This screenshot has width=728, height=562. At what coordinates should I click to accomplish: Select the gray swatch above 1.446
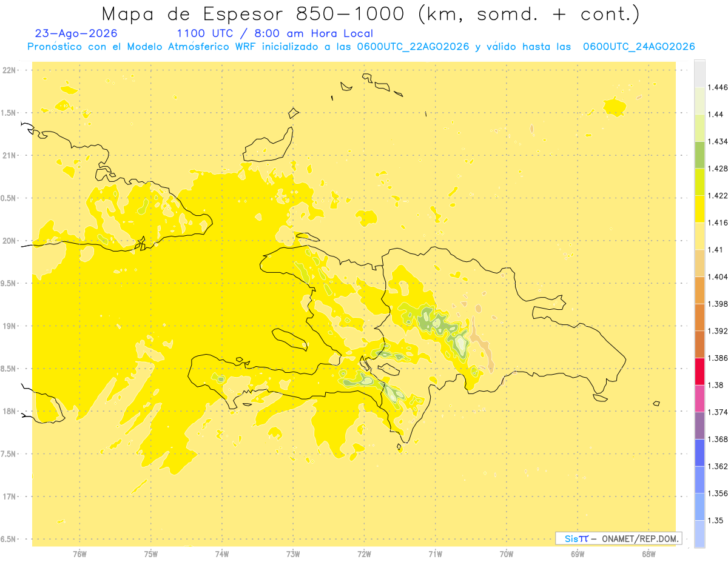pos(699,74)
